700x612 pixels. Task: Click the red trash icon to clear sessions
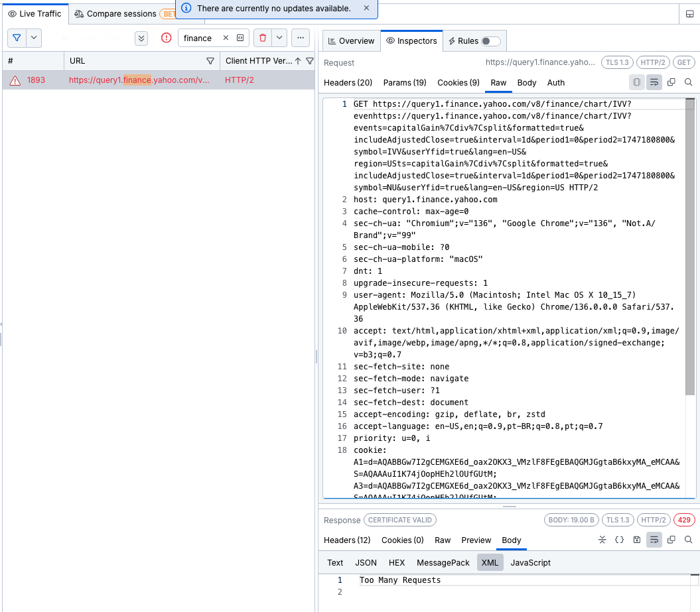[263, 38]
